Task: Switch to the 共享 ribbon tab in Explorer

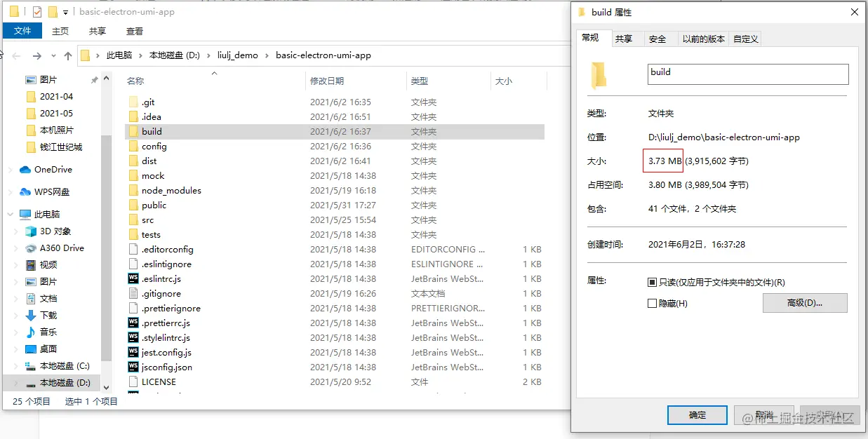Action: click(98, 31)
